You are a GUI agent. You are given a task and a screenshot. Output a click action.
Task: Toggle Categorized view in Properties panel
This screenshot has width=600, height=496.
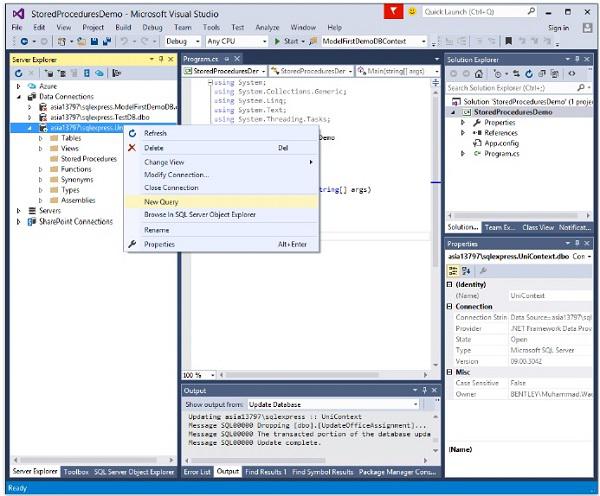tap(453, 271)
